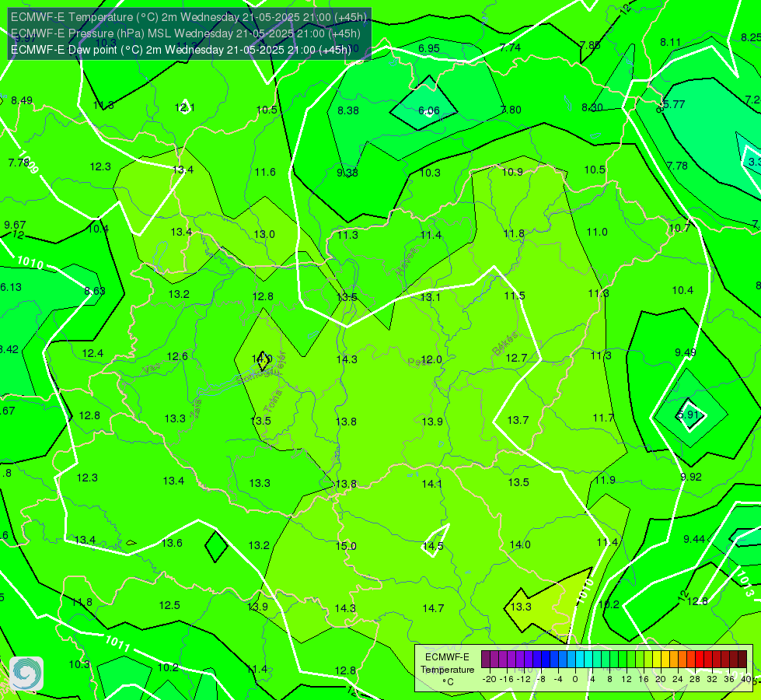Click the 12.7 dew point value
This screenshot has width=761, height=700.
516,359
